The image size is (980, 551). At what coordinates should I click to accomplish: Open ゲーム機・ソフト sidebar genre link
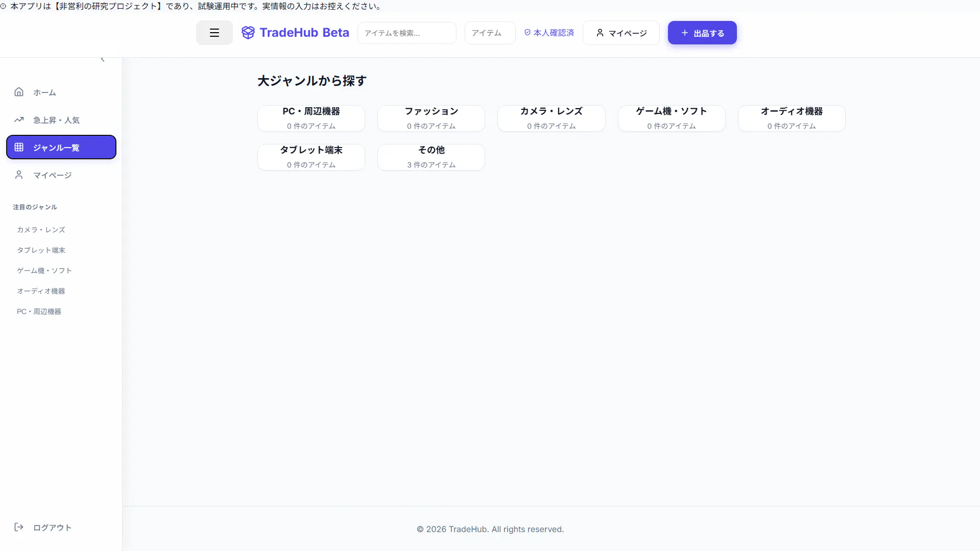pos(44,271)
